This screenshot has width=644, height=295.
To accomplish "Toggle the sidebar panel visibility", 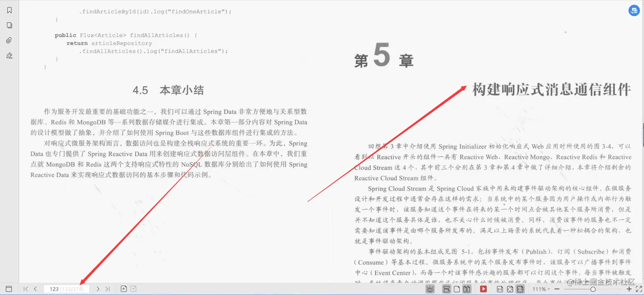I will coord(9,289).
